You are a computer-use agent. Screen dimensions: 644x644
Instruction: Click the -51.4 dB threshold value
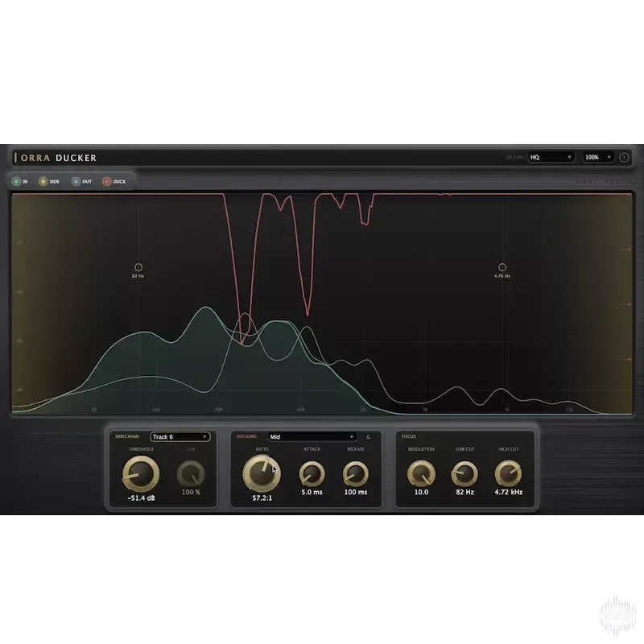click(141, 498)
